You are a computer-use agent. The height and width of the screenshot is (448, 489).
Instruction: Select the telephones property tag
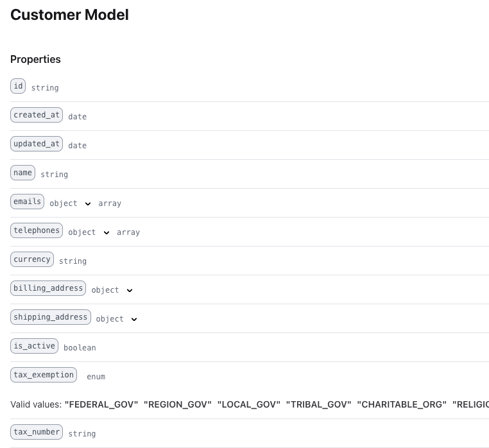[37, 230]
